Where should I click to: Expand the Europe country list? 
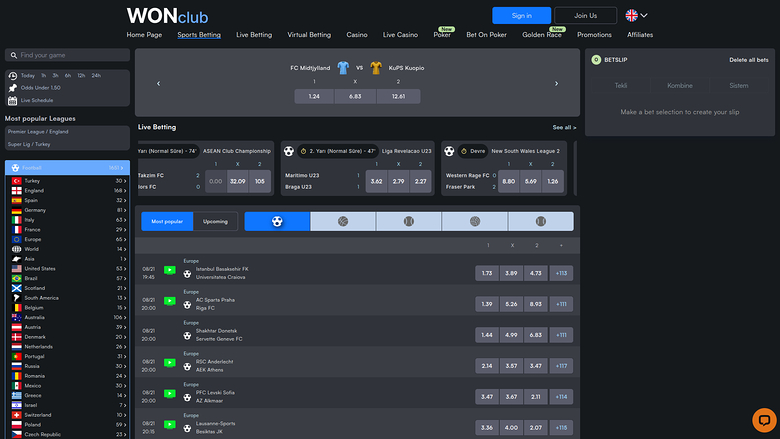click(x=69, y=239)
